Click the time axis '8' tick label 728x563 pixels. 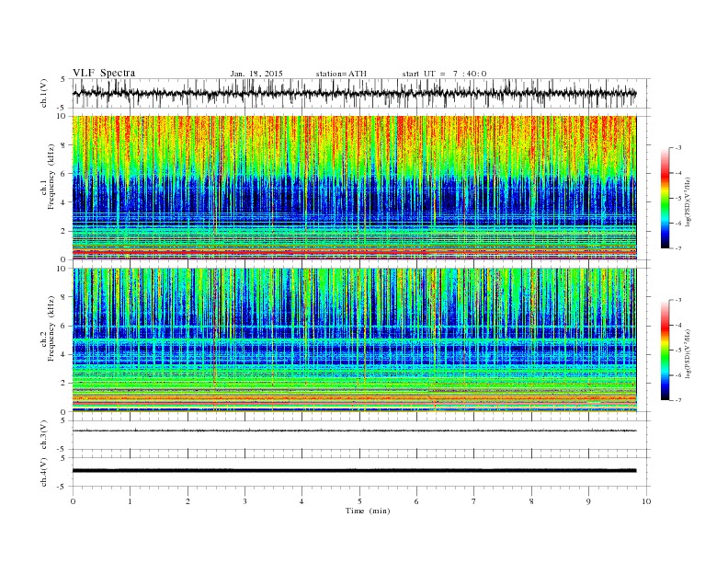tap(531, 501)
